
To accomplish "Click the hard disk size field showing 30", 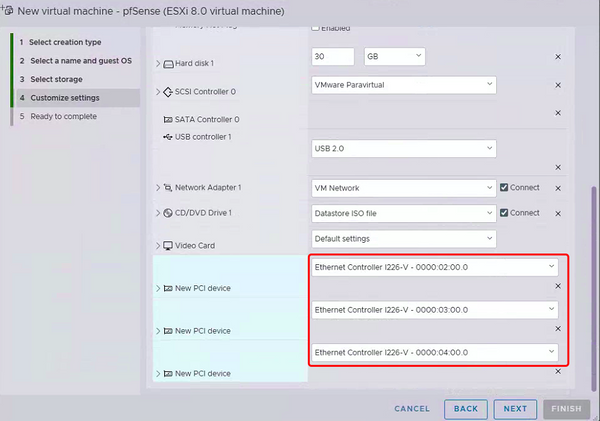I will (x=333, y=56).
